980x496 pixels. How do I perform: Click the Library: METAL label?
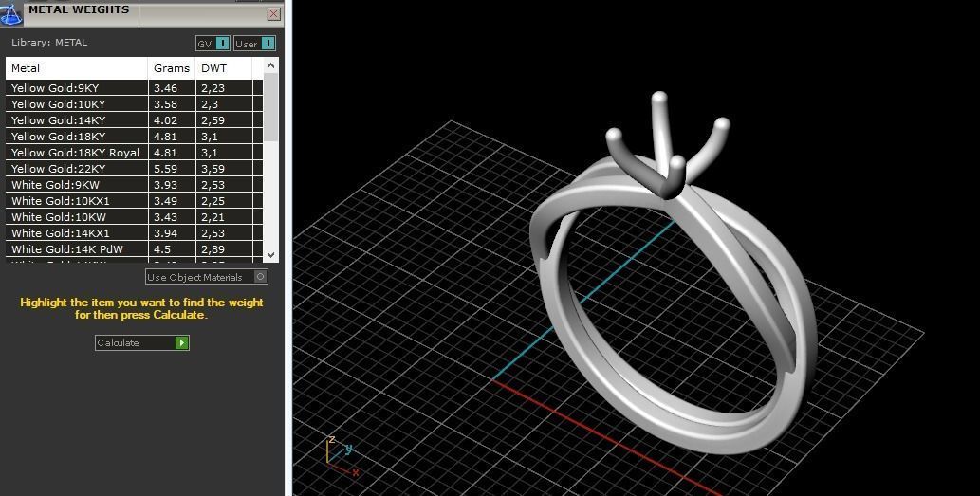(49, 43)
